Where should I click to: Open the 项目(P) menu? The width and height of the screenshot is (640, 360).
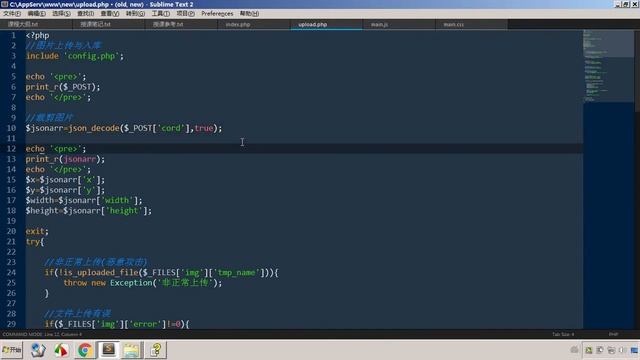[x=185, y=13]
